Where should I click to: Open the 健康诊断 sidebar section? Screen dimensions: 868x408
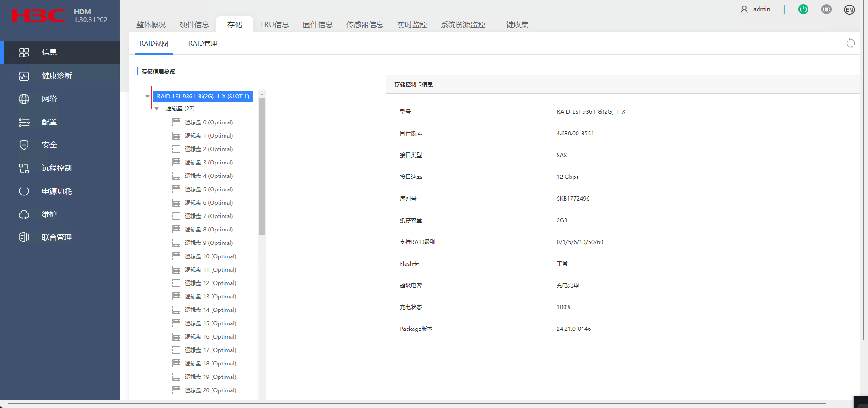(56, 76)
